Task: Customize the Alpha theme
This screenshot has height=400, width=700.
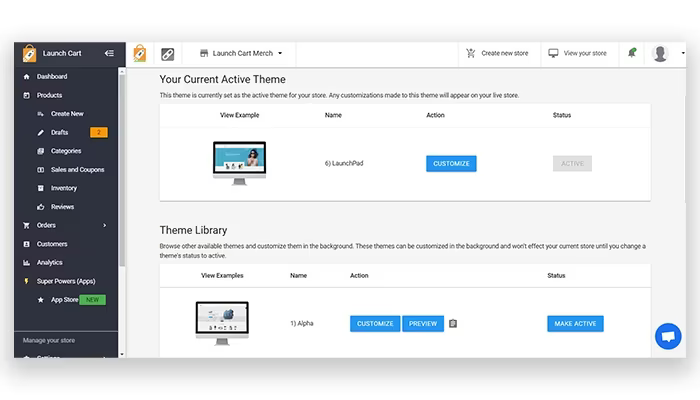Action: click(375, 324)
